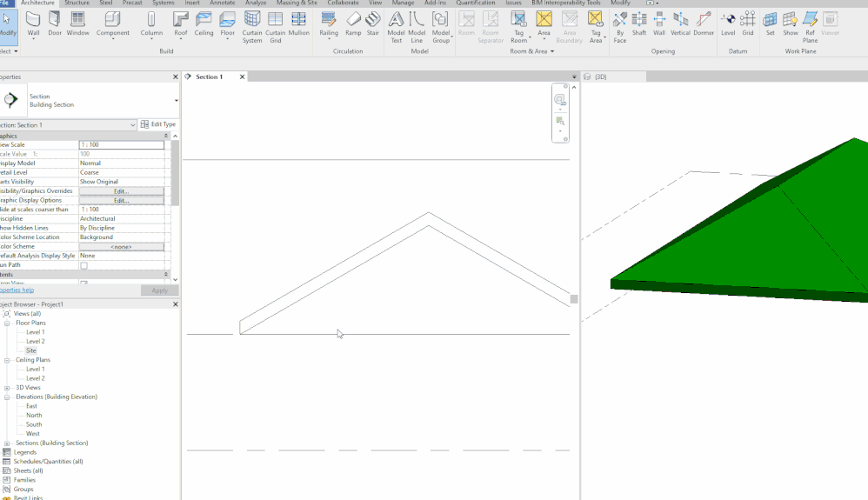The width and height of the screenshot is (868, 500).
Task: Click the Color Scheme none button
Action: pos(121,246)
